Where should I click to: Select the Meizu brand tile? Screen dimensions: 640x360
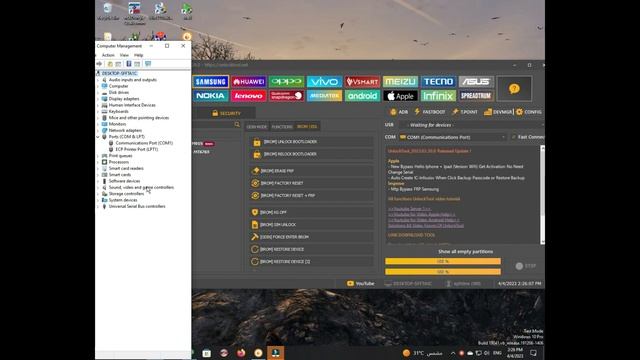tap(400, 82)
